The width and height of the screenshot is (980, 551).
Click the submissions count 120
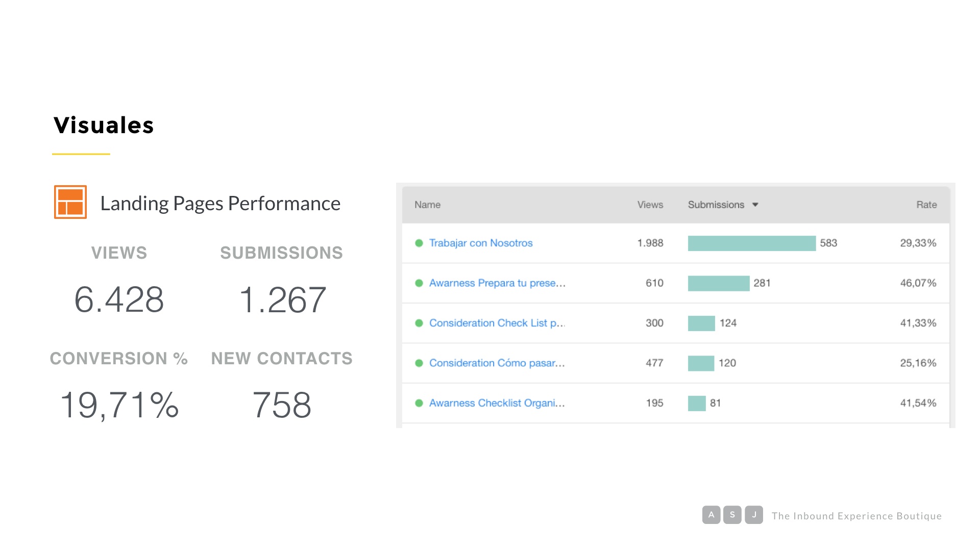coord(727,363)
